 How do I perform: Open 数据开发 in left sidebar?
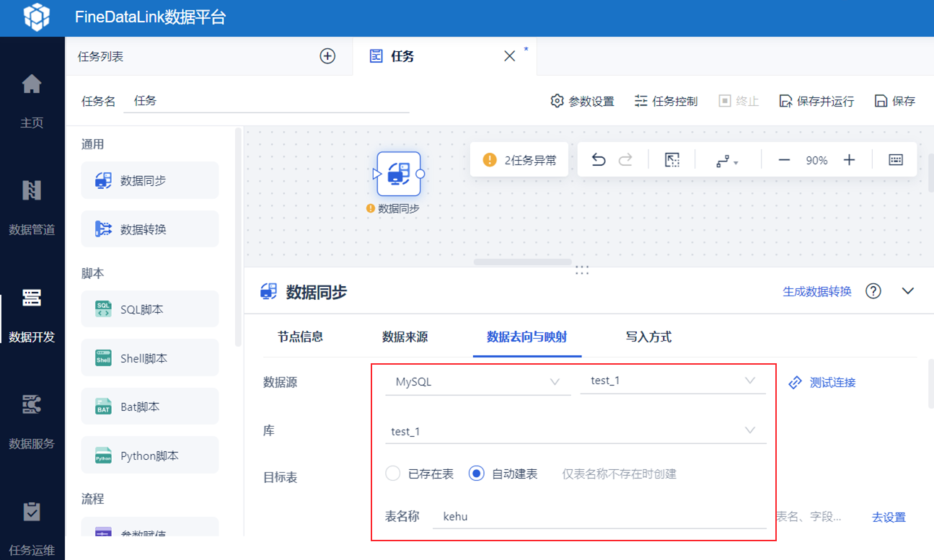tap(32, 316)
